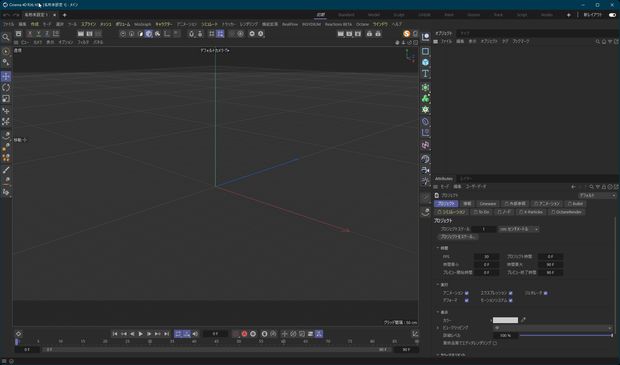The image size is (620, 365).
Task: Click the プロジェクトをスケール button
Action: (458, 237)
